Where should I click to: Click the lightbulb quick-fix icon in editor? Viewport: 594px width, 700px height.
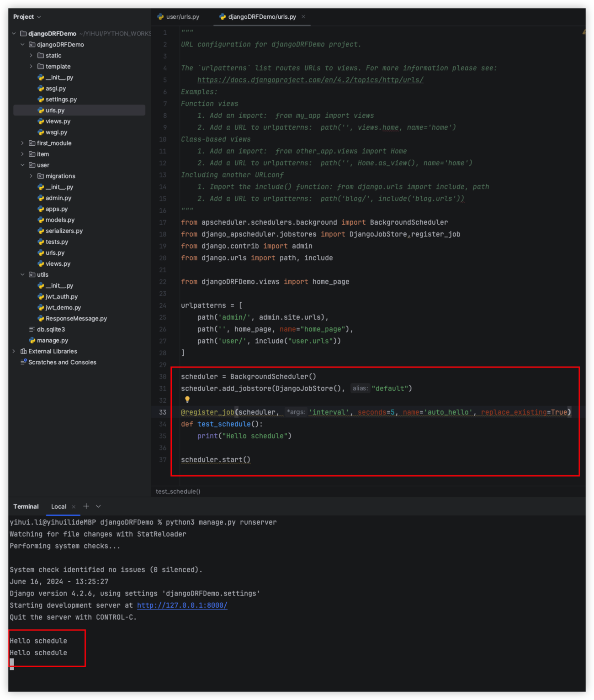click(187, 400)
